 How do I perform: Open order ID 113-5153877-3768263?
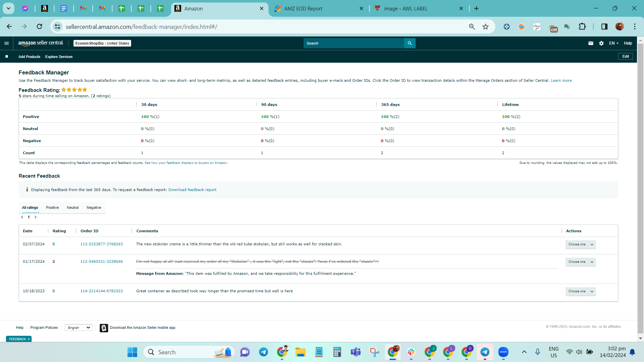102,244
